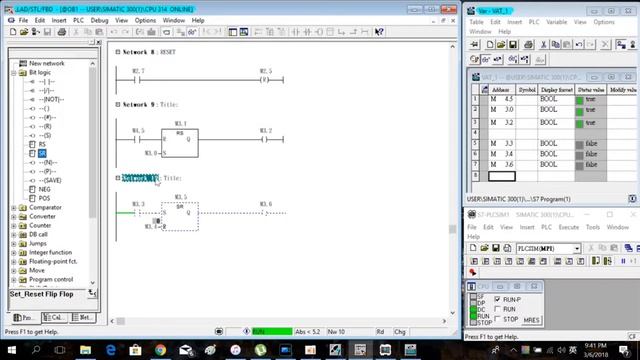The image size is (640, 360).
Task: Toggle the monitor eyeglasses icon in LAD toolbar
Action: [192, 32]
